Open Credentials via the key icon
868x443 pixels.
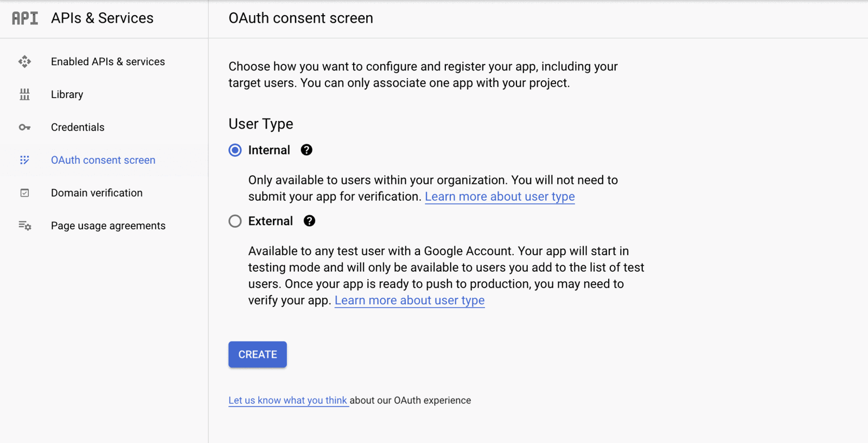point(24,127)
